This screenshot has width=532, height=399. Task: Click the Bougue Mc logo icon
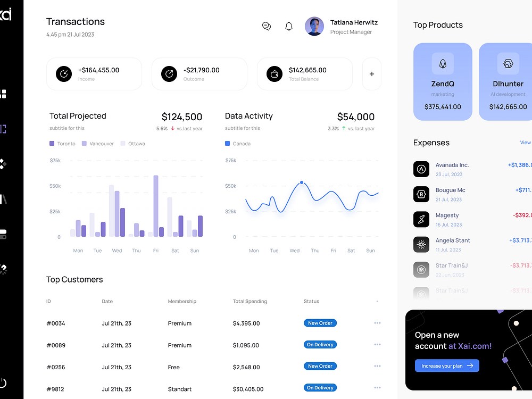(421, 194)
